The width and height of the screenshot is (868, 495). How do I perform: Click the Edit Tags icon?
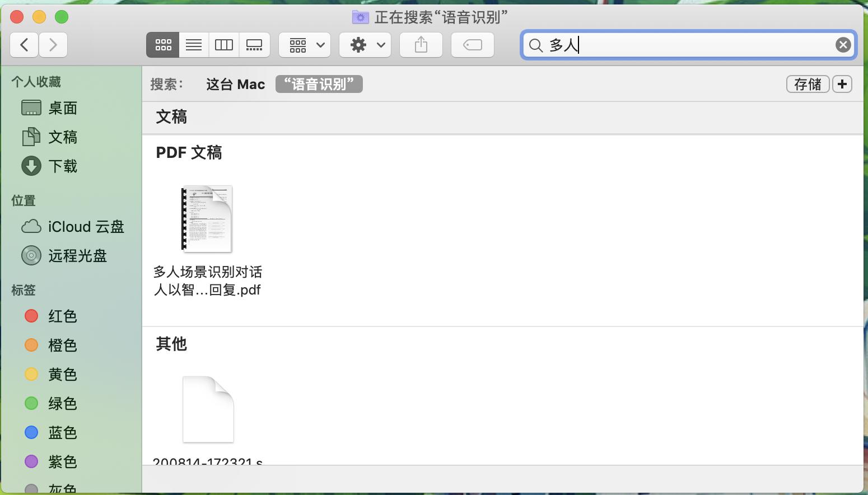pos(472,45)
